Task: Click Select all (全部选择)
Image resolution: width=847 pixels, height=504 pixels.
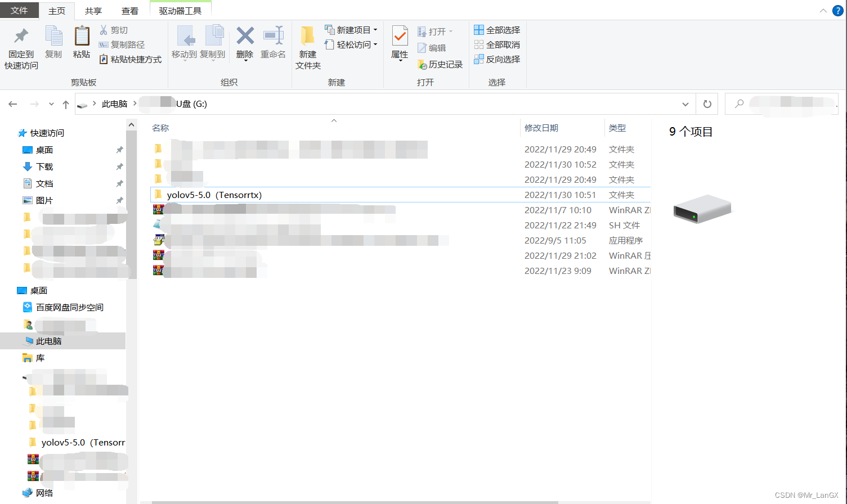Action: coord(497,30)
